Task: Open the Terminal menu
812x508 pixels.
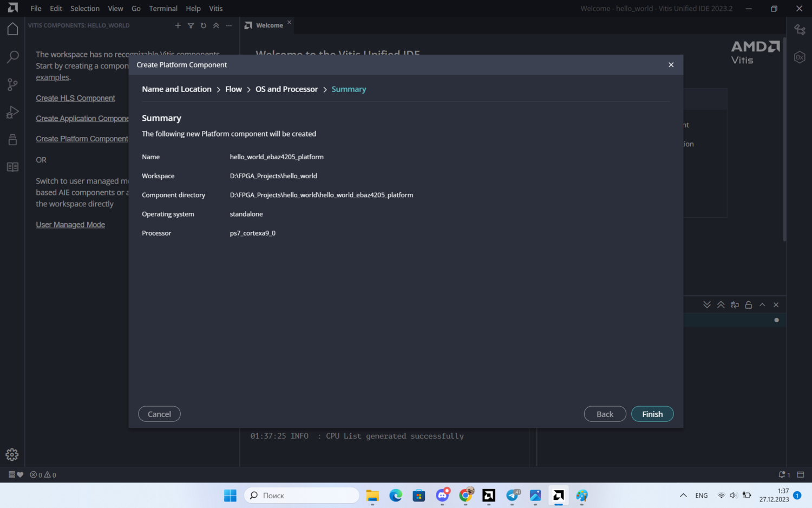Action: [x=163, y=9]
